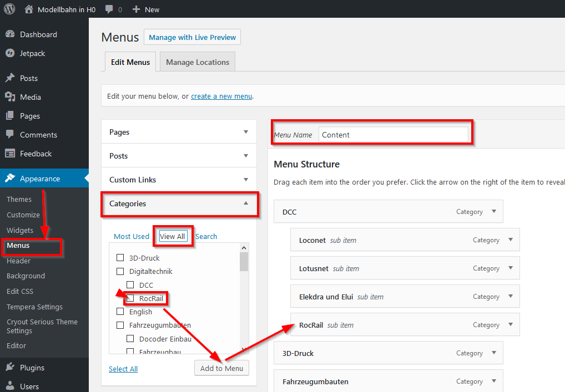Image resolution: width=565 pixels, height=392 pixels.
Task: Click the Add to Menu button
Action: (x=221, y=368)
